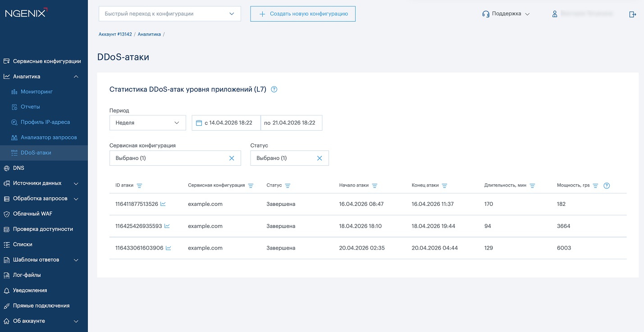Click the logout icon in top-right corner
Screen dimensions: 644x332
click(632, 14)
